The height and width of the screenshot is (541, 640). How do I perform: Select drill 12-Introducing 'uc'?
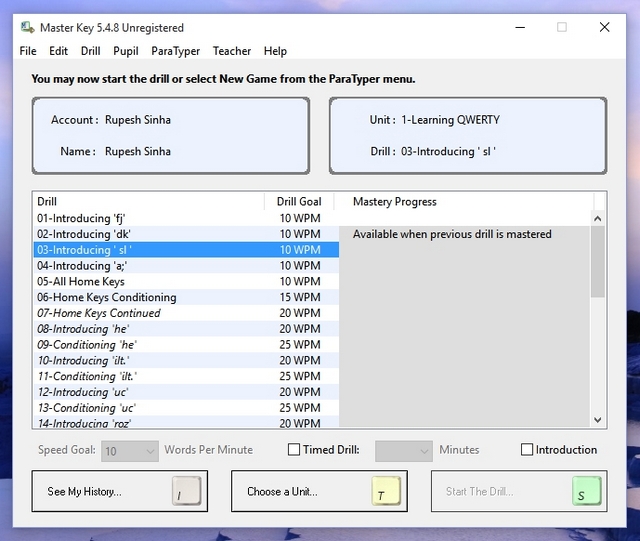[186, 392]
